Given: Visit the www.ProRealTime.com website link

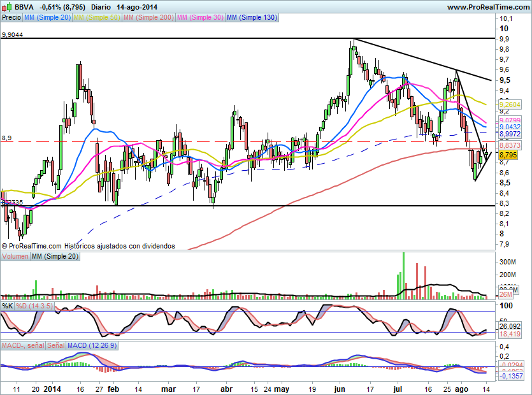Looking at the screenshot, I should point(489,6).
